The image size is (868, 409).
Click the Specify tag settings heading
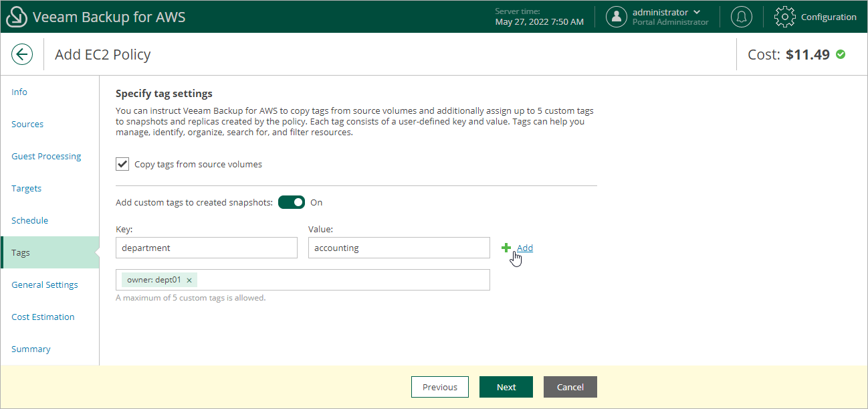pos(164,93)
